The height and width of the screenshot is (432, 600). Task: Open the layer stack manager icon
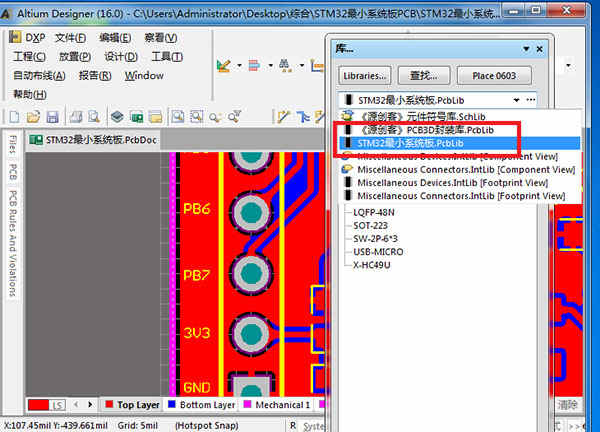pyautogui.click(x=117, y=116)
